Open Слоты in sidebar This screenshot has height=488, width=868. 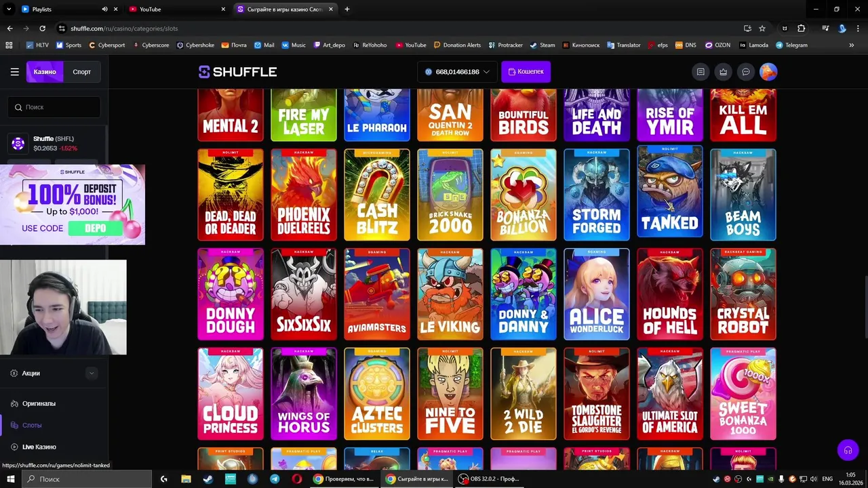32,425
